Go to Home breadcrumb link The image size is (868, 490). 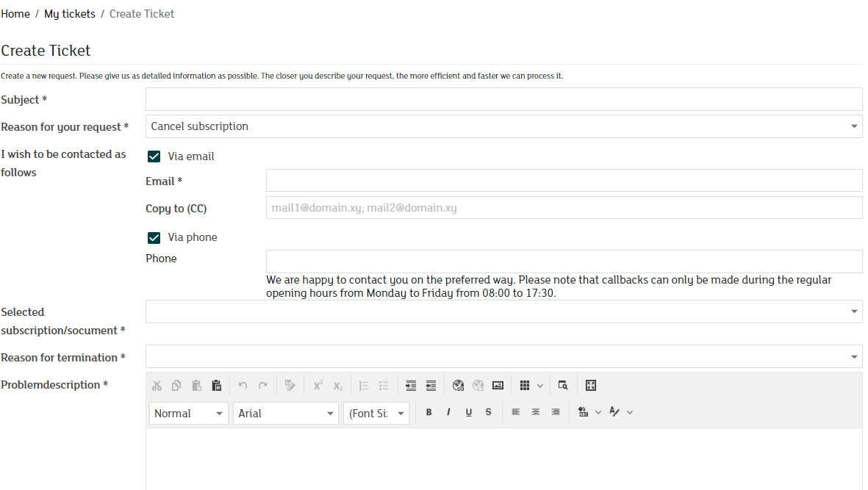coord(15,14)
